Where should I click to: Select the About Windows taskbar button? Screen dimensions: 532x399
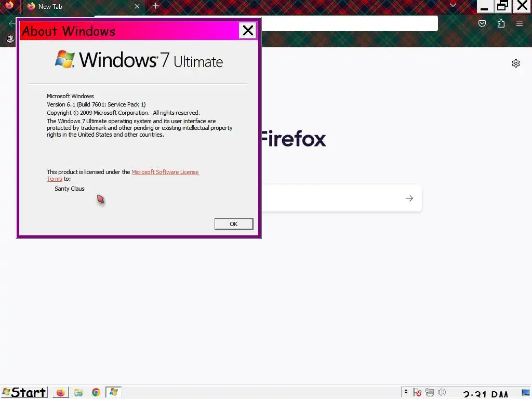113,393
